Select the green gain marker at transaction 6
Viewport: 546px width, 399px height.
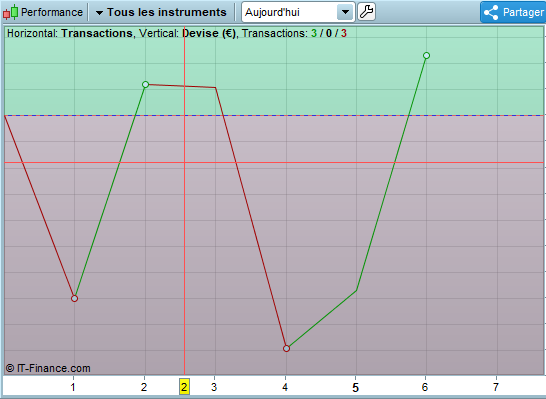click(x=427, y=55)
